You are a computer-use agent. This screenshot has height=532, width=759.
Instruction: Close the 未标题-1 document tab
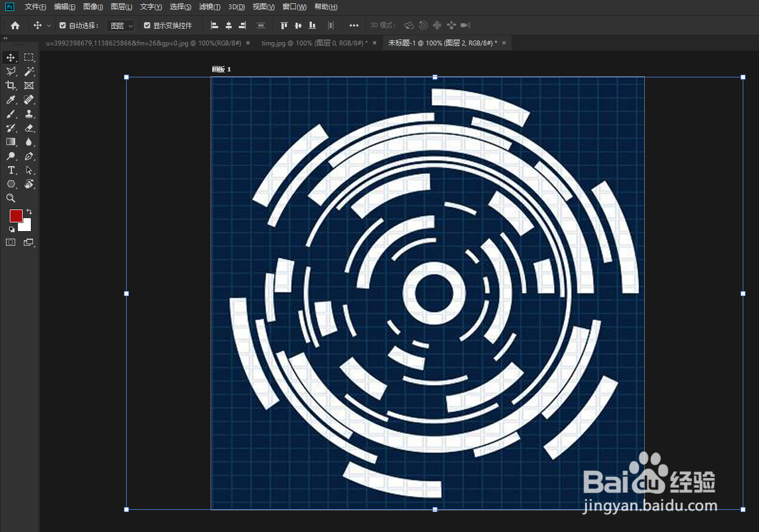click(x=504, y=43)
